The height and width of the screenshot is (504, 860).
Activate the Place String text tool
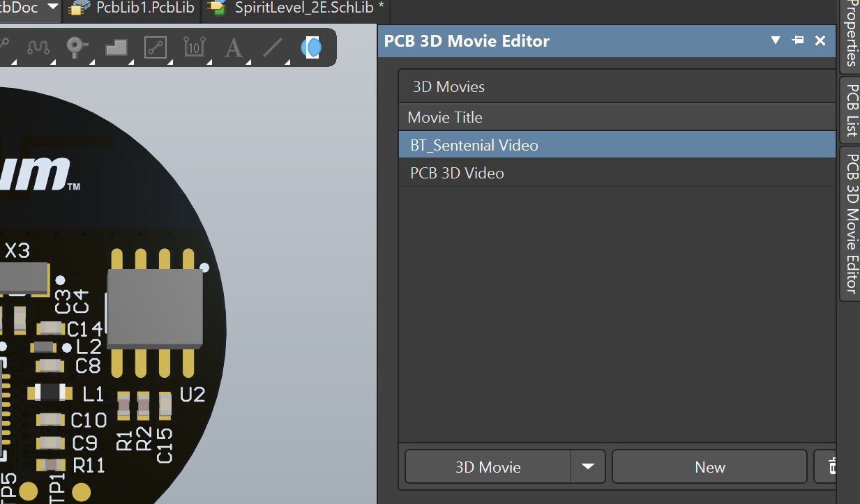pyautogui.click(x=233, y=47)
